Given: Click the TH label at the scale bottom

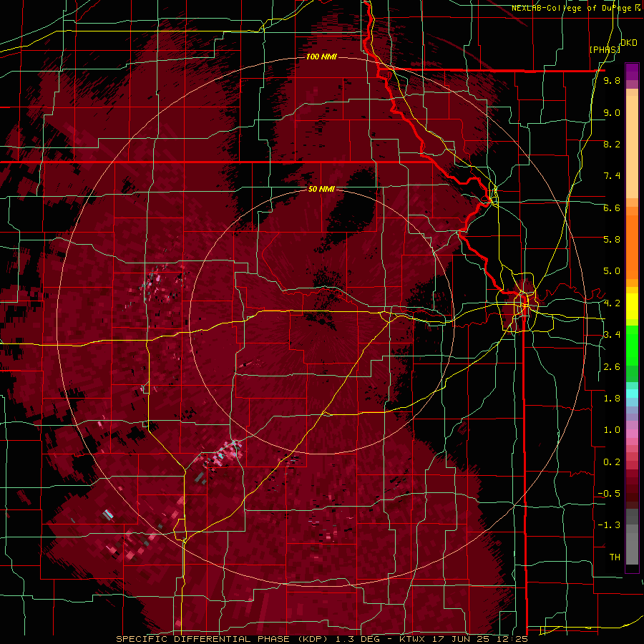Looking at the screenshot, I should pos(615,557).
